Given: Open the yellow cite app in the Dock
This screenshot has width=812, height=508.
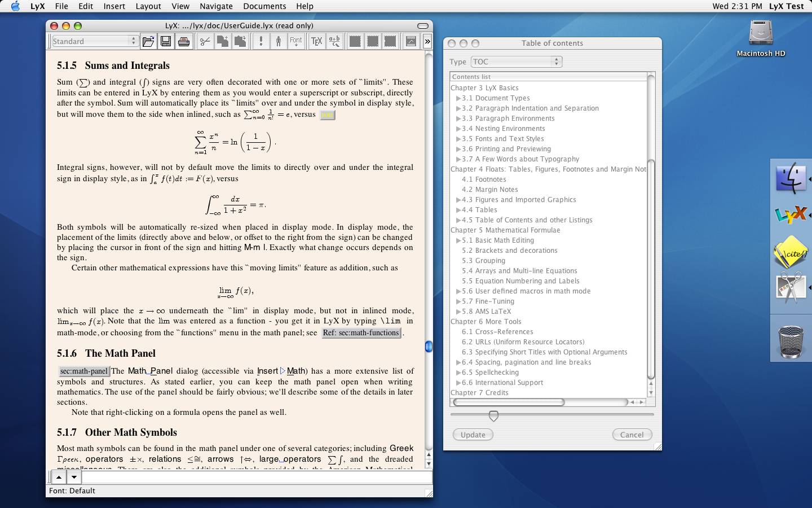Looking at the screenshot, I should click(791, 252).
